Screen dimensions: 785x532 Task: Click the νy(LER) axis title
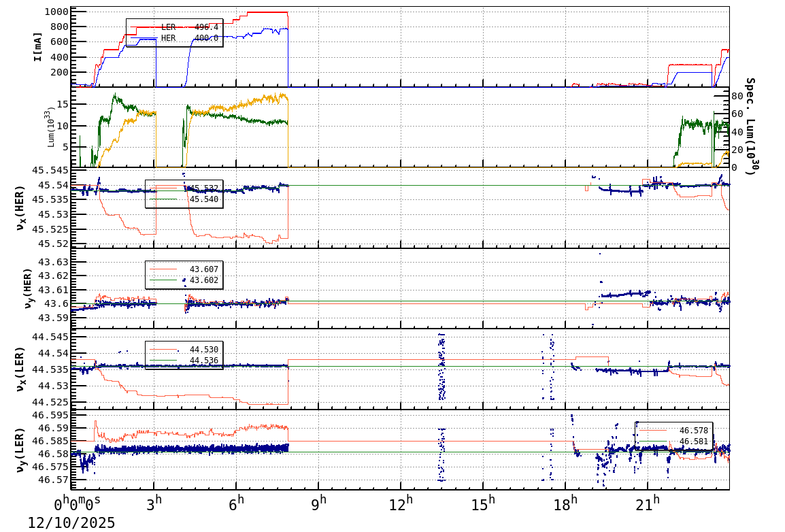click(x=20, y=450)
